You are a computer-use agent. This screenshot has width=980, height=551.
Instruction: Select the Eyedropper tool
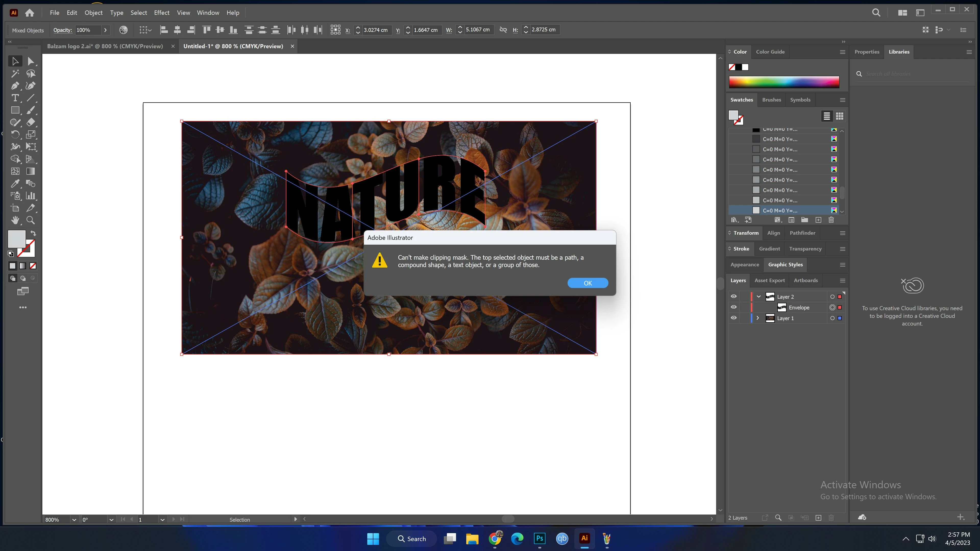(x=15, y=184)
